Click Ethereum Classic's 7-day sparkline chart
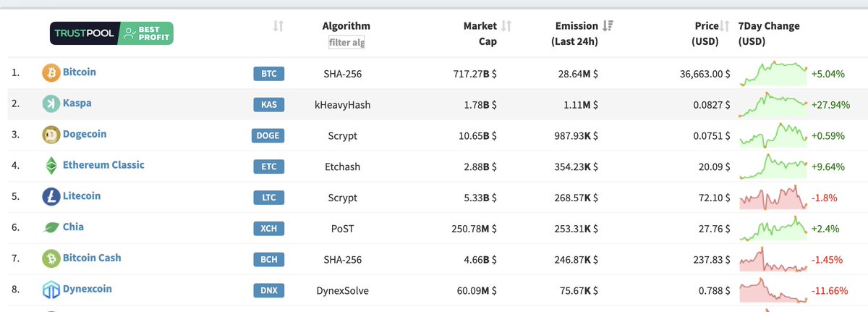This screenshot has width=868, height=312. click(773, 166)
